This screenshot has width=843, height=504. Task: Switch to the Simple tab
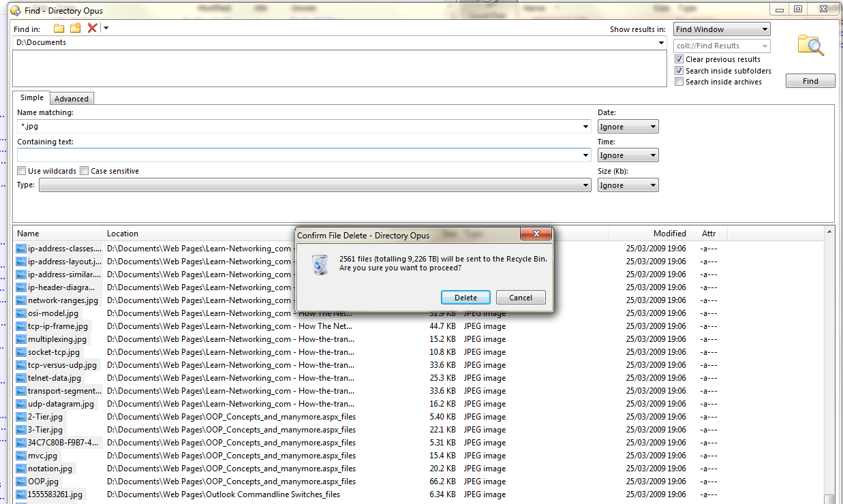point(31,97)
